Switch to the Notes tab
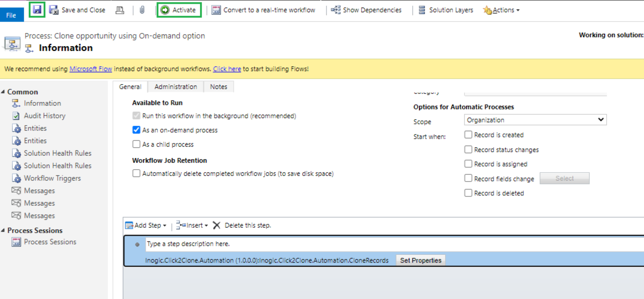This screenshot has height=299, width=644. (218, 86)
